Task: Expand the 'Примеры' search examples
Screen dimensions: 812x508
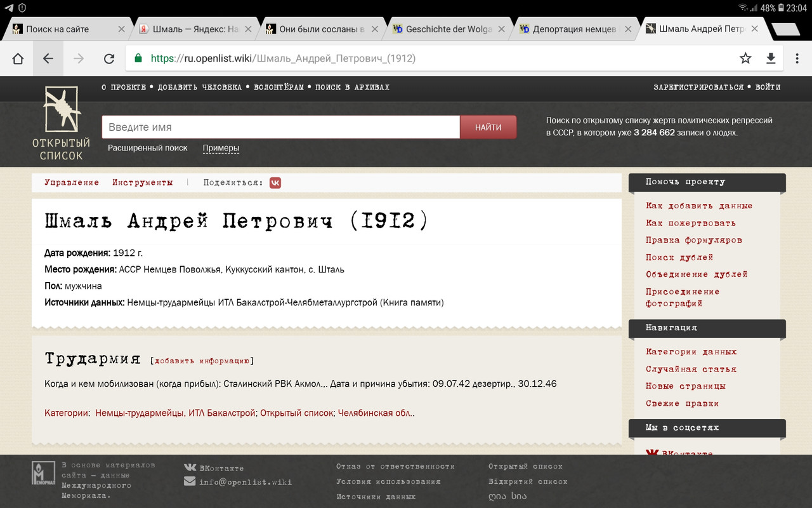Action: pos(221,148)
